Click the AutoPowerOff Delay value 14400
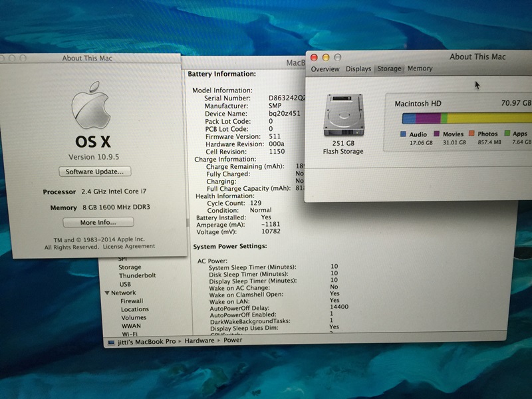Screen dimensions: 532x399 [x=339, y=307]
